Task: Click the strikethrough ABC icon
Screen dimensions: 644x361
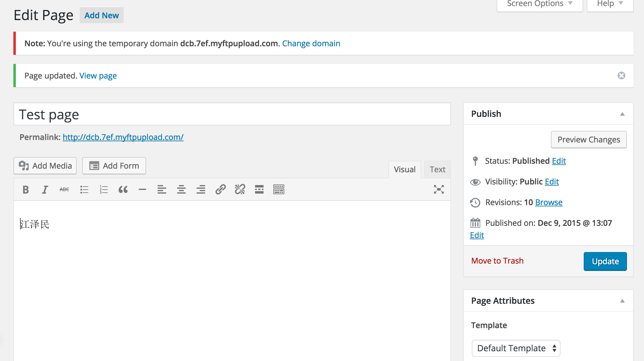Action: tap(64, 190)
